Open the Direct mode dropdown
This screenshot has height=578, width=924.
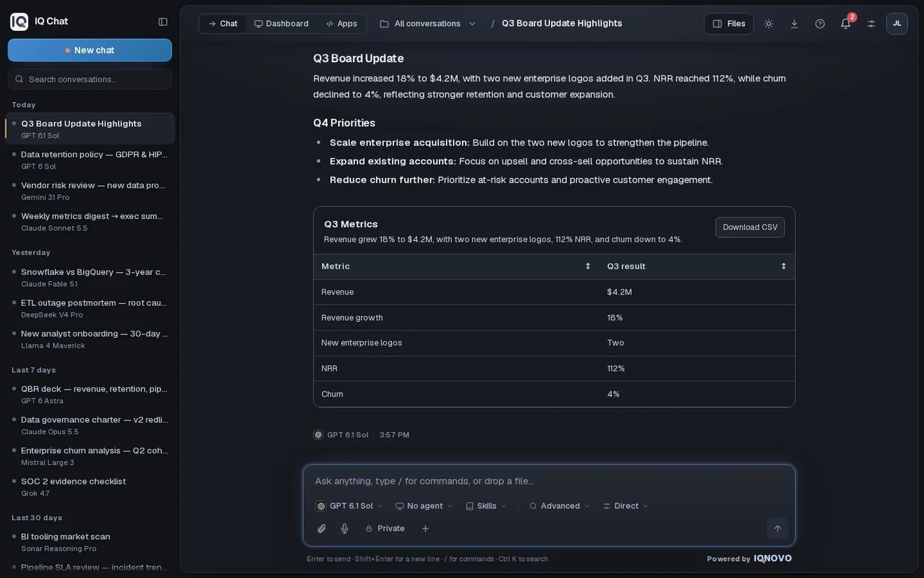coord(625,506)
